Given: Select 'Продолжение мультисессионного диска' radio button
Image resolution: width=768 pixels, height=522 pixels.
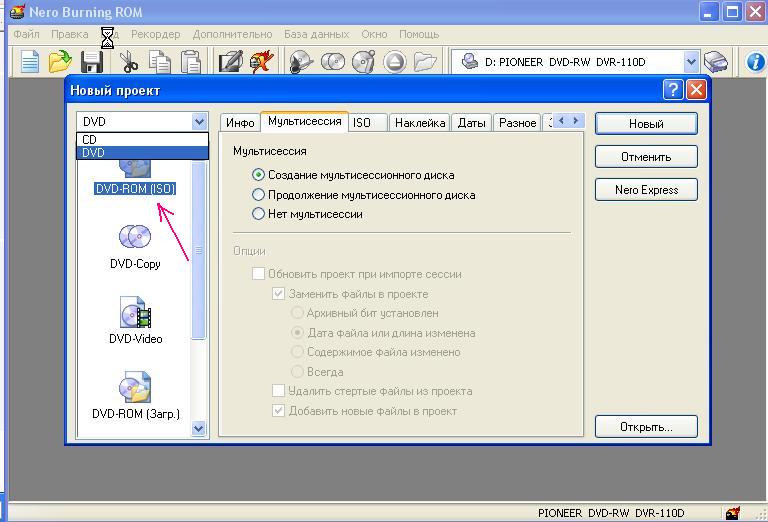Looking at the screenshot, I should (259, 195).
